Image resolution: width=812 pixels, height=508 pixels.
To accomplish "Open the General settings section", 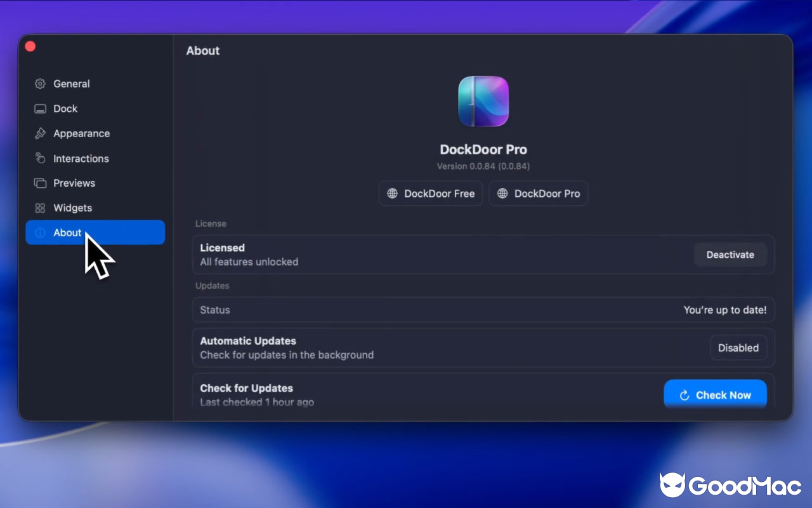I will pyautogui.click(x=71, y=83).
